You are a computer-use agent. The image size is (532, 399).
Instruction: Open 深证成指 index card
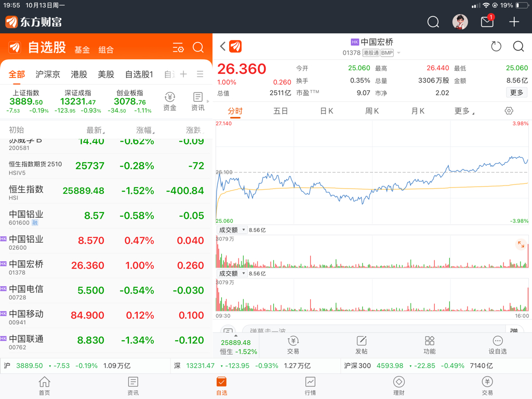pyautogui.click(x=78, y=101)
